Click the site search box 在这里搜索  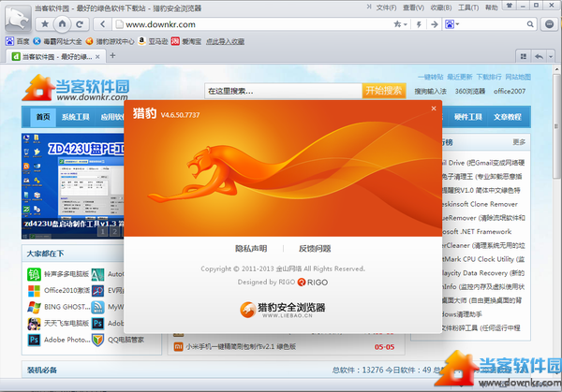(x=283, y=91)
